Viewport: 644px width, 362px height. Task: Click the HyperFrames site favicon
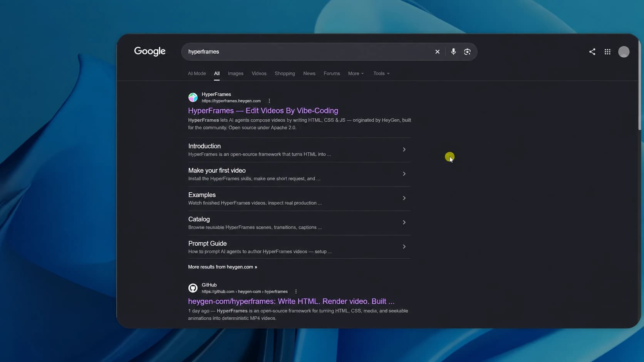tap(193, 97)
